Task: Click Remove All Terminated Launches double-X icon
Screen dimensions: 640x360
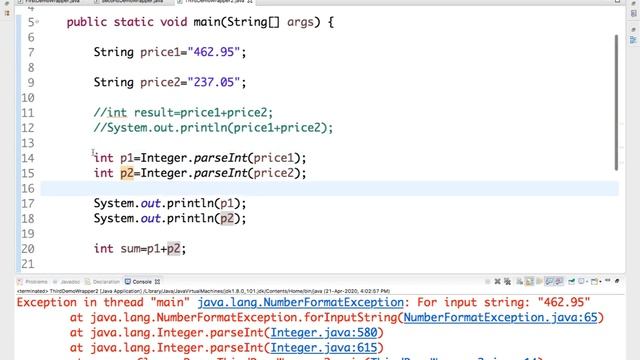Action: pyautogui.click(x=507, y=281)
